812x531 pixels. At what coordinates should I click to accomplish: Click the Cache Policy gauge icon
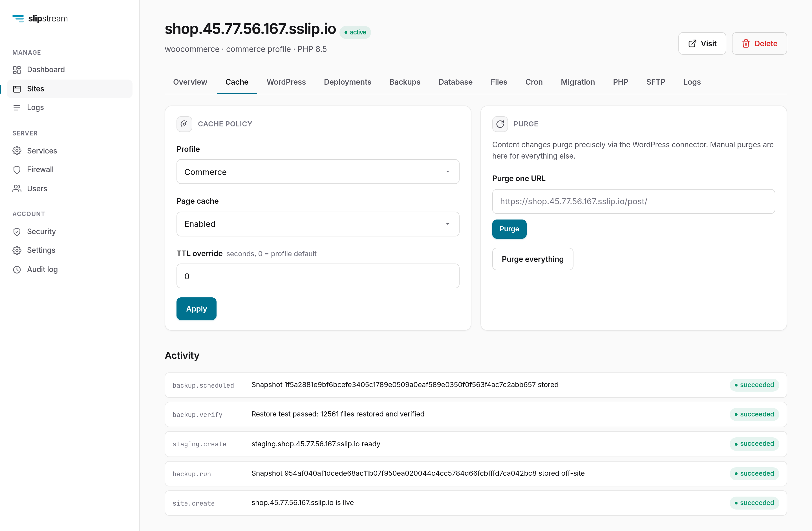point(184,124)
